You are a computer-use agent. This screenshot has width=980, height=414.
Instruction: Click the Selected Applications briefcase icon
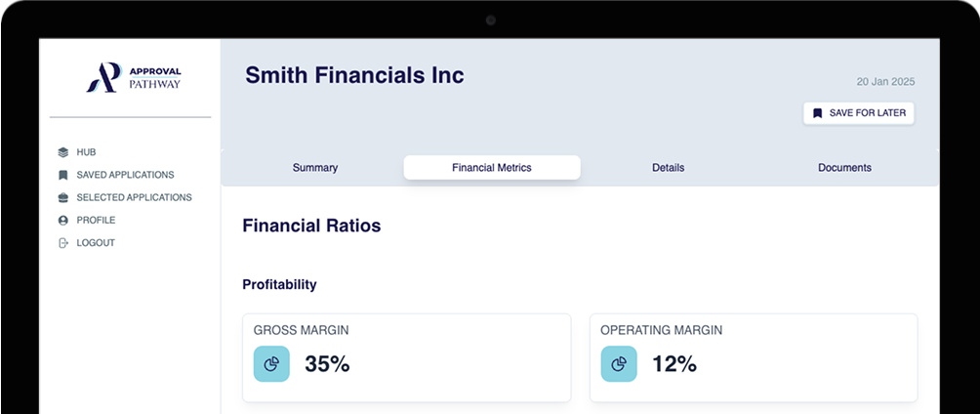[62, 197]
